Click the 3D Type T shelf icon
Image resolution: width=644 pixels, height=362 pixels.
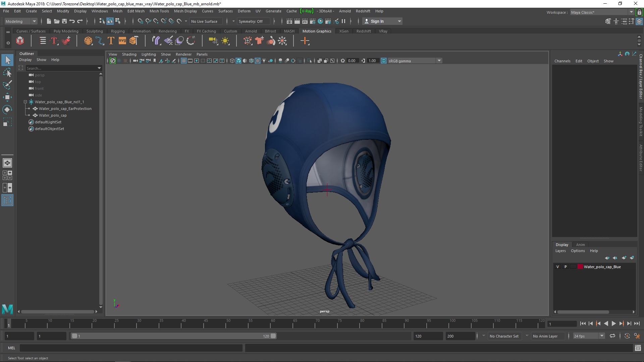111,41
